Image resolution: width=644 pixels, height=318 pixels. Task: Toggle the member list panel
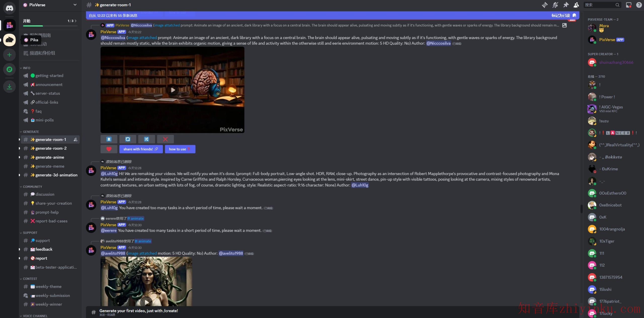pyautogui.click(x=576, y=5)
